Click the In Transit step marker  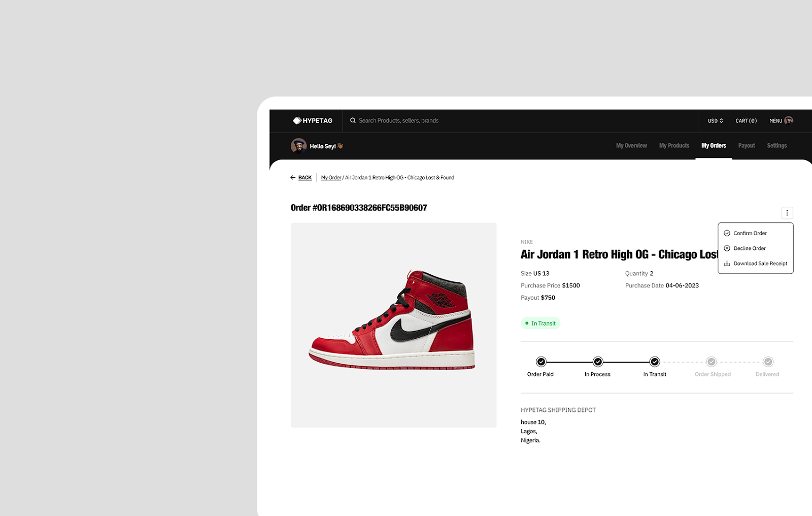point(655,362)
